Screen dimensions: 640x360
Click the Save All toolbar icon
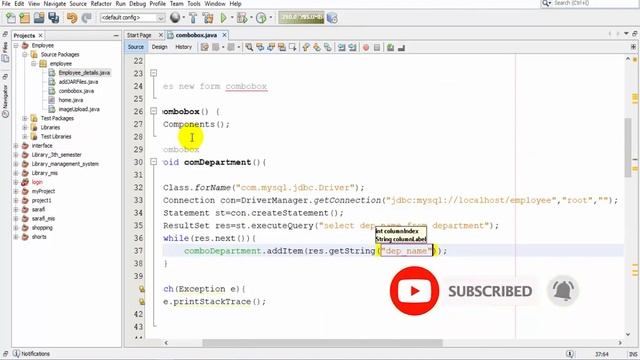(x=53, y=18)
